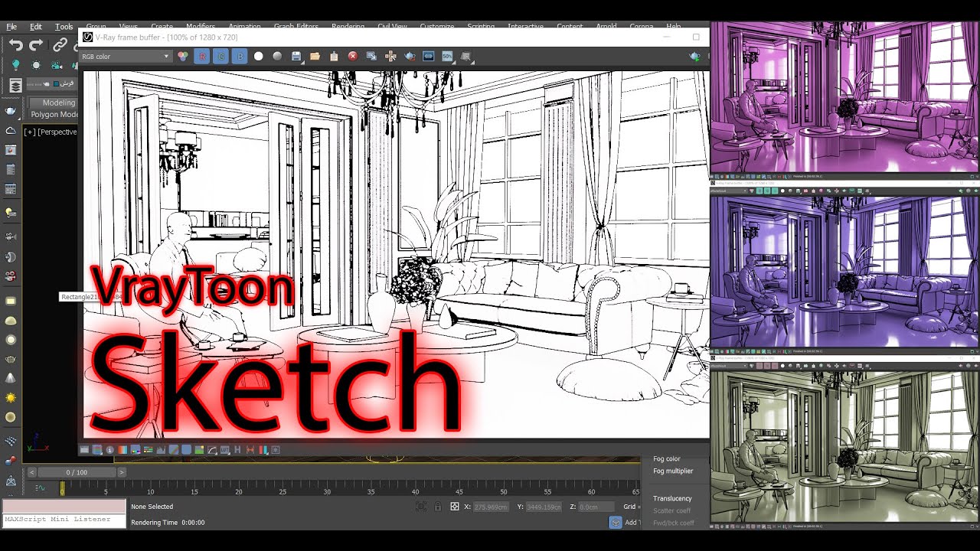980x551 pixels.
Task: Click the olive render thumbnail at bottom right
Action: coord(844,446)
